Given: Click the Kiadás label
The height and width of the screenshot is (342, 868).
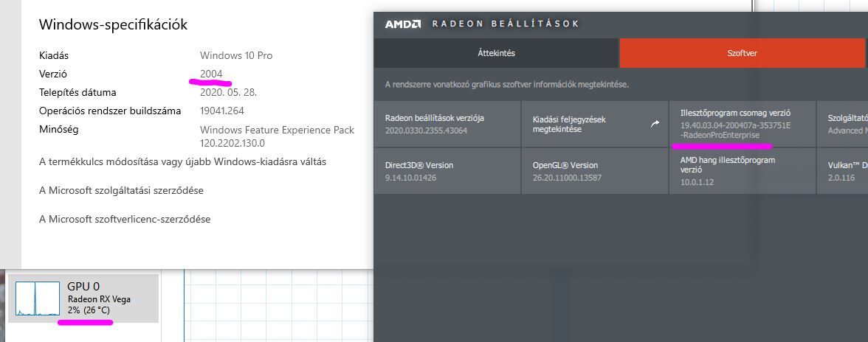Looking at the screenshot, I should pos(54,55).
